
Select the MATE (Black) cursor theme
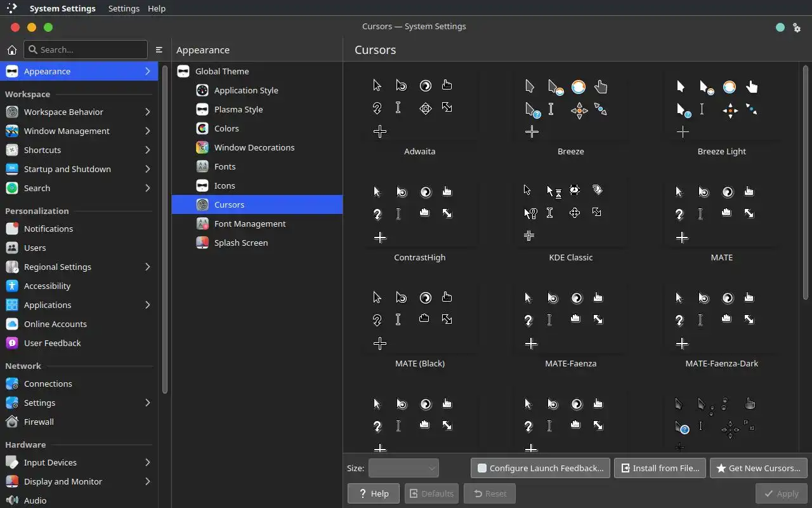click(x=419, y=327)
